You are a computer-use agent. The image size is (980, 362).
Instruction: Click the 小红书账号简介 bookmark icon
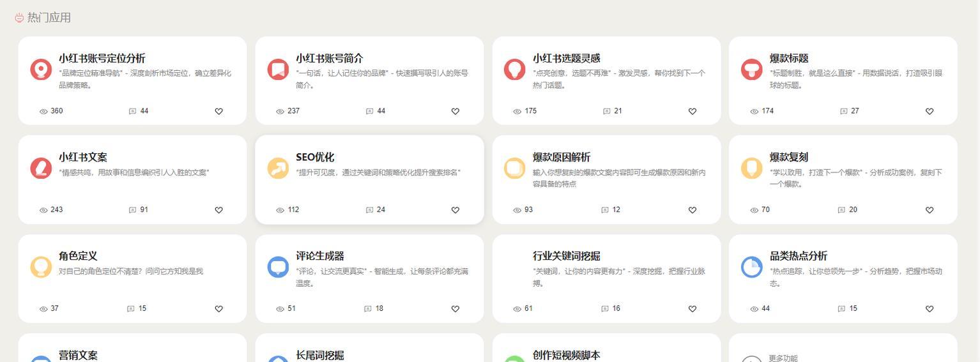[278, 69]
